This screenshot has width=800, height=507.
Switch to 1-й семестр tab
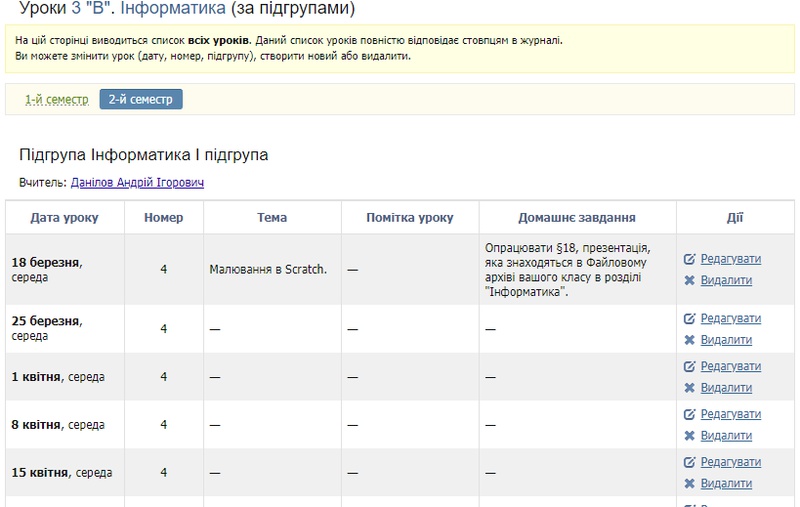pos(57,99)
